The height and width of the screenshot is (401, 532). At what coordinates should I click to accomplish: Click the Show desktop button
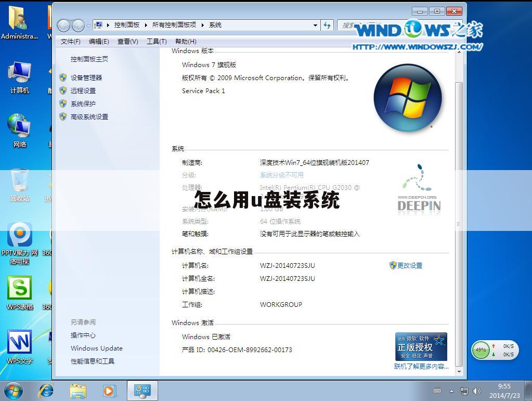[528, 391]
